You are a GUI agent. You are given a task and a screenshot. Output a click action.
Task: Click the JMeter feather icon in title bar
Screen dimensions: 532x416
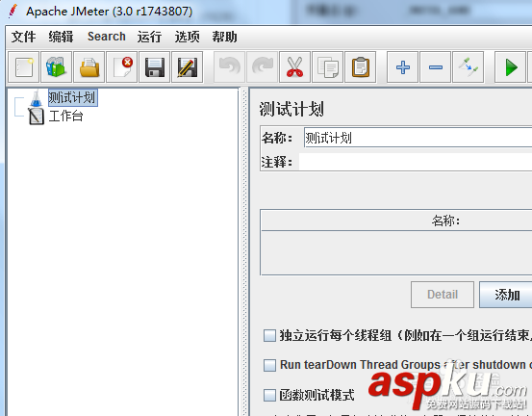coord(13,11)
